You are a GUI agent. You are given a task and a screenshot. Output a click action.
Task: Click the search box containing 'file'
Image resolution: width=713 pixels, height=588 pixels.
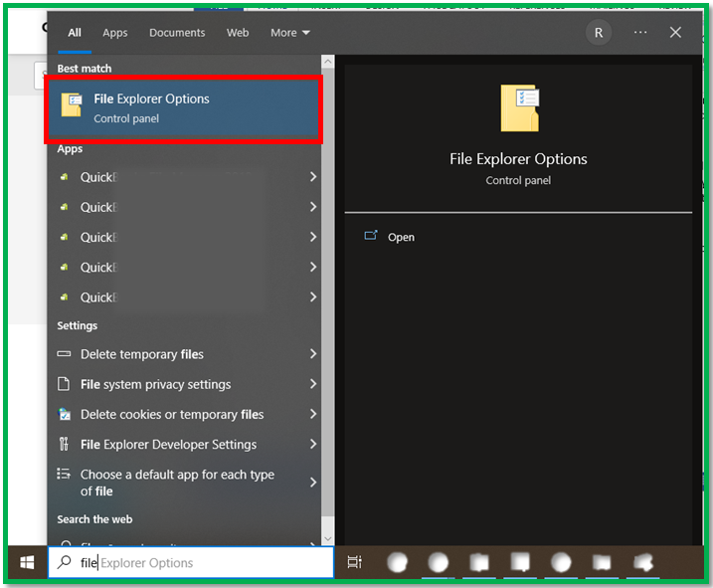pos(191,562)
